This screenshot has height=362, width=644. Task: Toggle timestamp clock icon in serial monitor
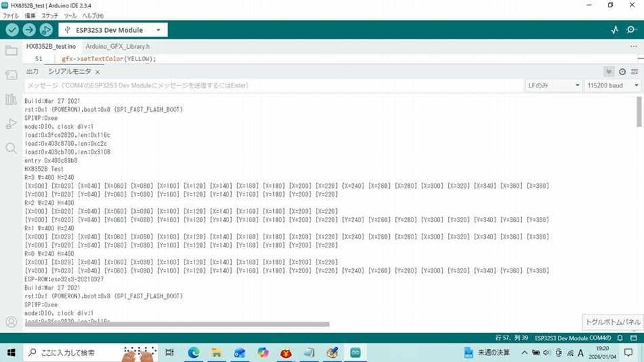(x=622, y=71)
